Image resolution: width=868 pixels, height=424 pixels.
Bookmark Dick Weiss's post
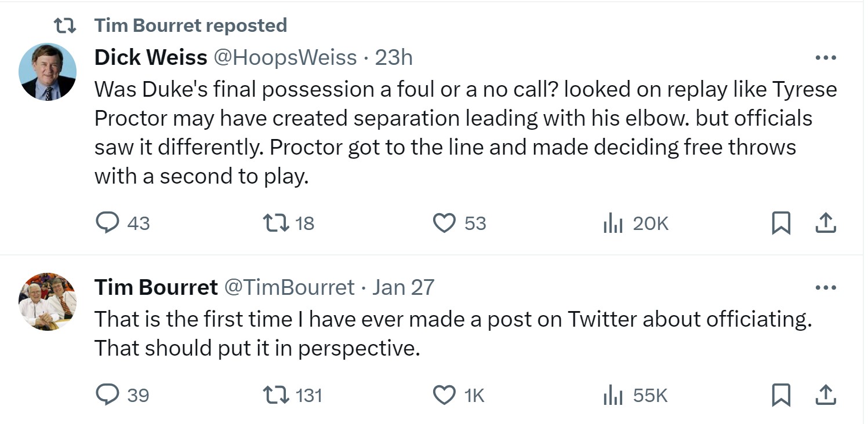point(780,224)
